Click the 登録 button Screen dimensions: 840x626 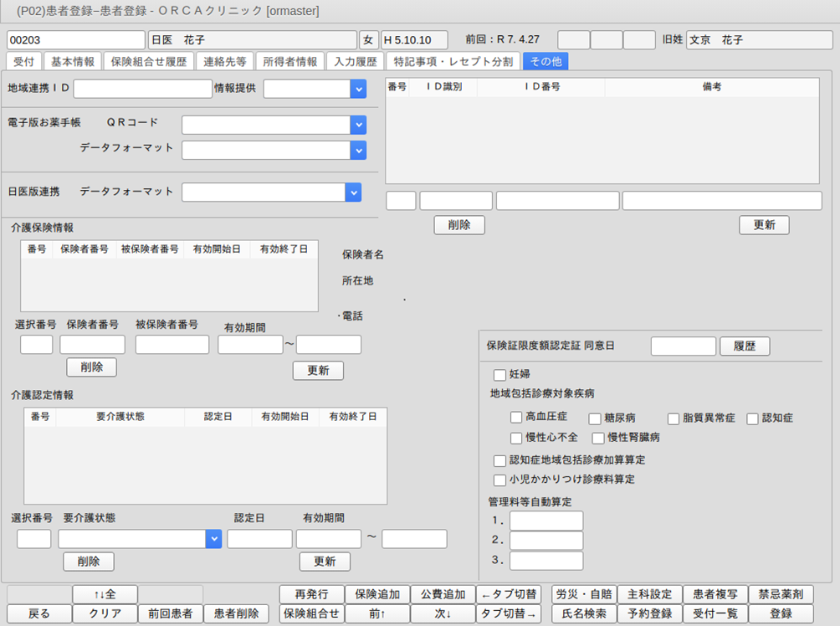click(781, 613)
